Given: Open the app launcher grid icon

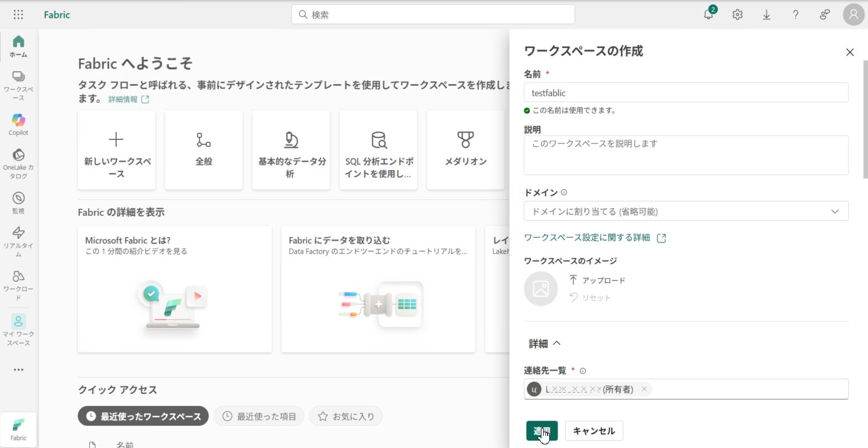Looking at the screenshot, I should (18, 15).
